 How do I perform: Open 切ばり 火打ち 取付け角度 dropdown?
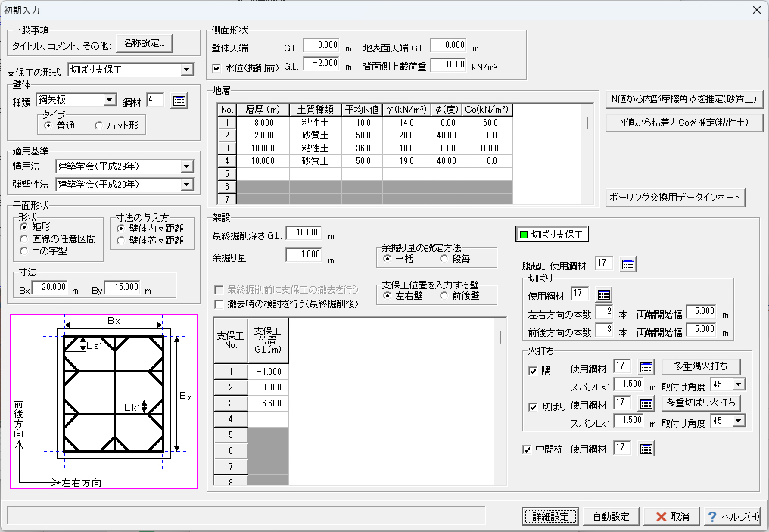point(739,421)
